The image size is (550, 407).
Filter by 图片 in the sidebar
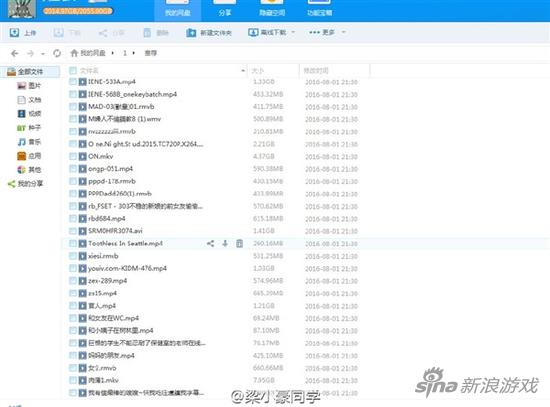coord(29,86)
